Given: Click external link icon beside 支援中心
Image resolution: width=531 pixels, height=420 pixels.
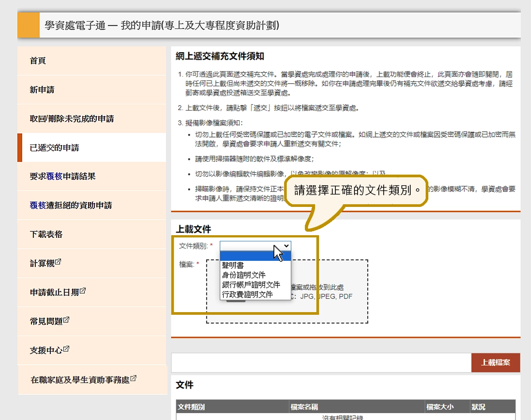Looking at the screenshot, I should coord(66,349).
